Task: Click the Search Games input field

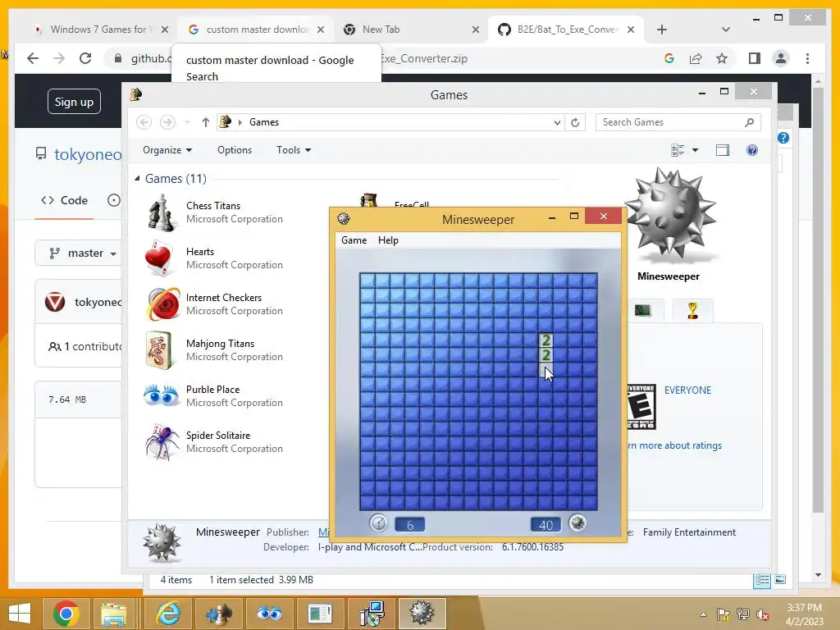Action: (x=678, y=122)
